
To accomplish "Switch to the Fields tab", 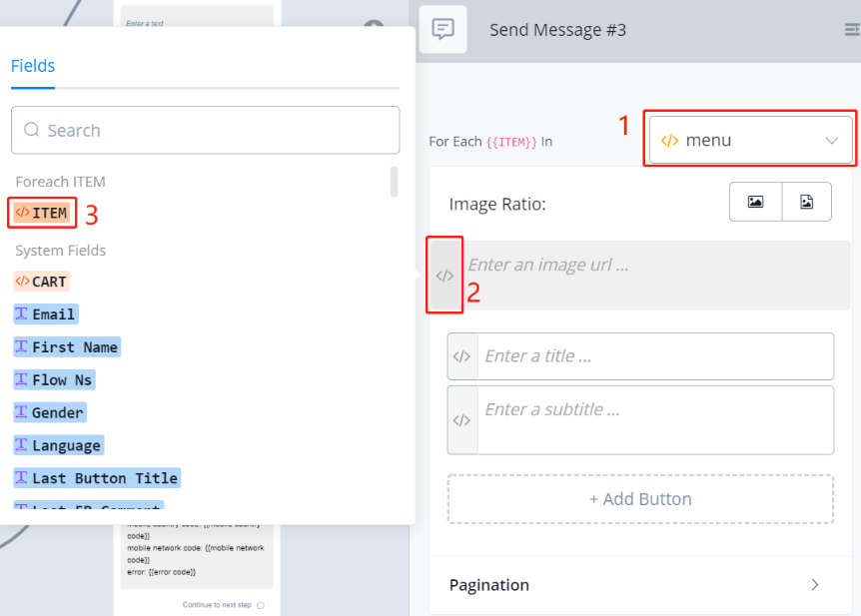I will [x=33, y=66].
